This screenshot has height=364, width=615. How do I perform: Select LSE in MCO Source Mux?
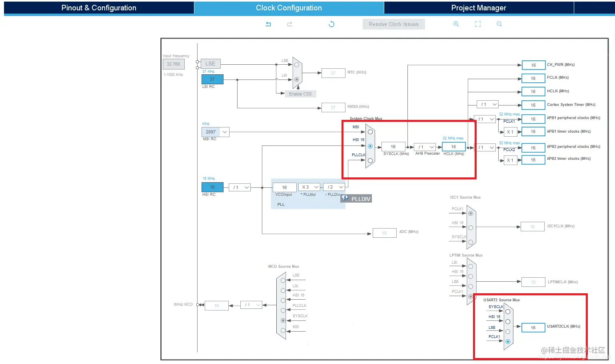coord(283,280)
